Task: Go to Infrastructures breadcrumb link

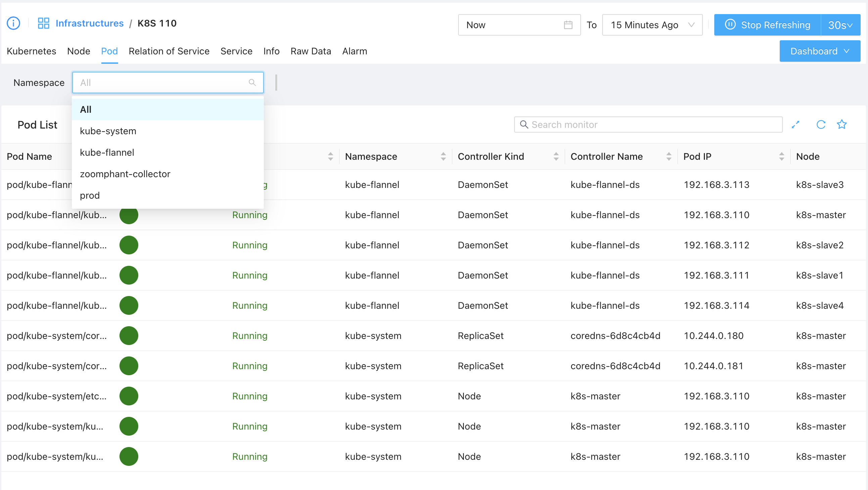Action: pos(90,23)
